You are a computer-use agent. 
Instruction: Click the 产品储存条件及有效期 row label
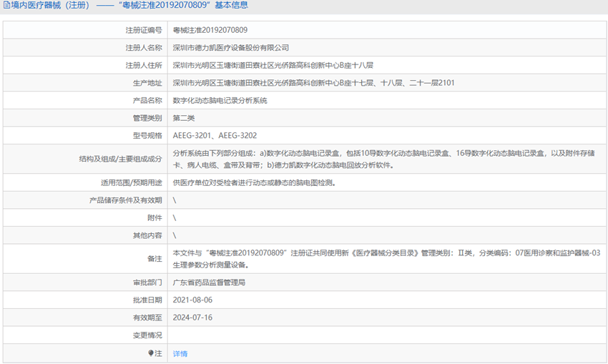click(x=126, y=200)
